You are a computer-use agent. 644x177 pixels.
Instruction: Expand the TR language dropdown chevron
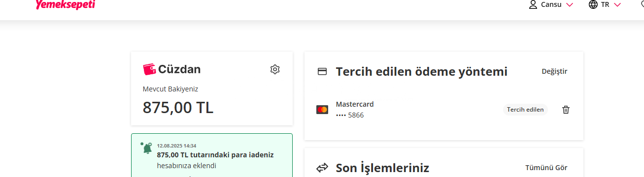pos(617,4)
